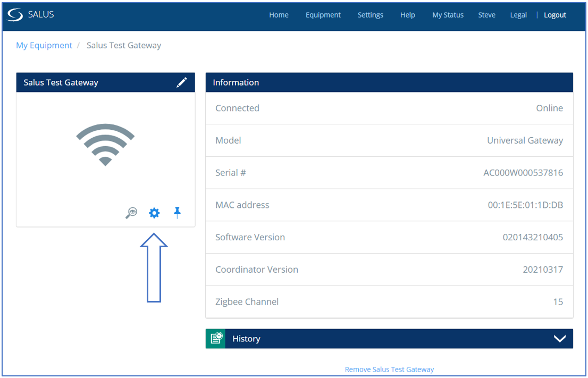
Task: Go to Home in top navigation
Action: coord(279,15)
